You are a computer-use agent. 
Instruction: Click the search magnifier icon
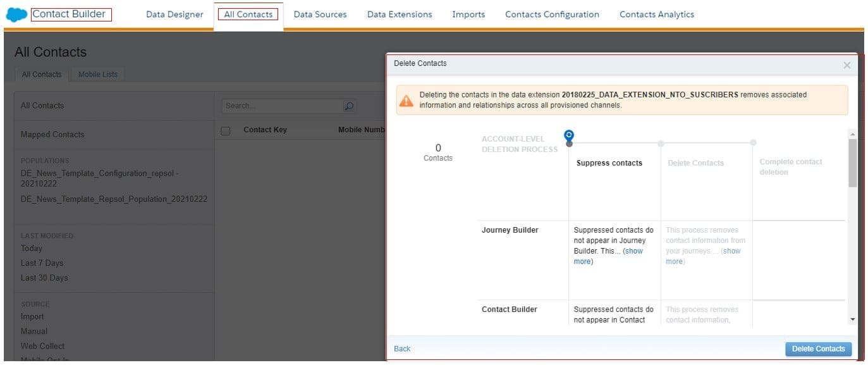349,106
